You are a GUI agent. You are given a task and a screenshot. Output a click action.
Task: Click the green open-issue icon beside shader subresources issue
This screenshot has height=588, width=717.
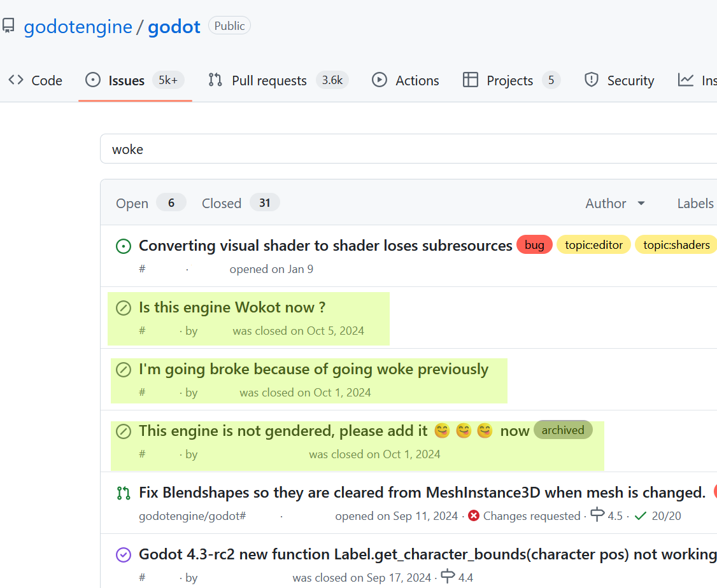[x=124, y=246]
